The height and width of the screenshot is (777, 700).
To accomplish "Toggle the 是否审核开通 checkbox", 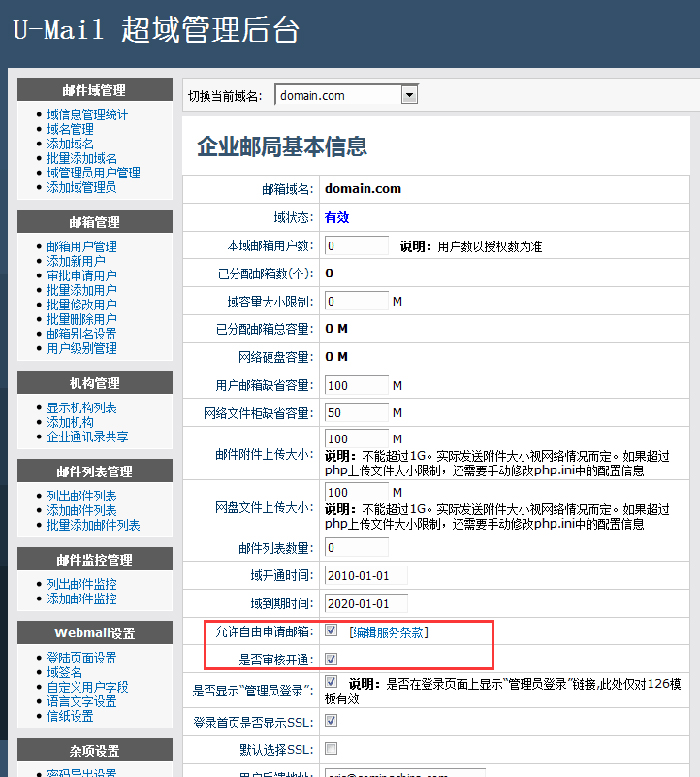I will [x=331, y=659].
